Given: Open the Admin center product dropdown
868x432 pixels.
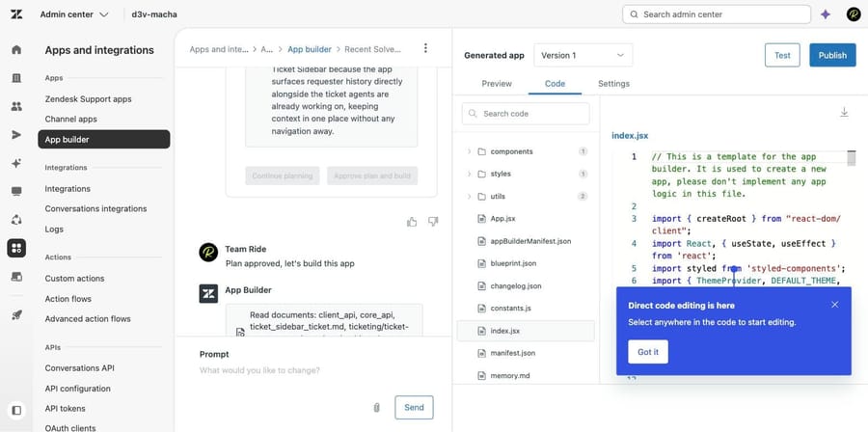Looking at the screenshot, I should 74,14.
